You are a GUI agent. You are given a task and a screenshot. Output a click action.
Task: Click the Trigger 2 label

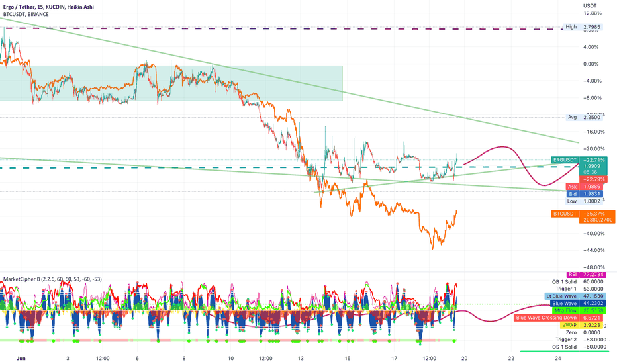click(566, 340)
